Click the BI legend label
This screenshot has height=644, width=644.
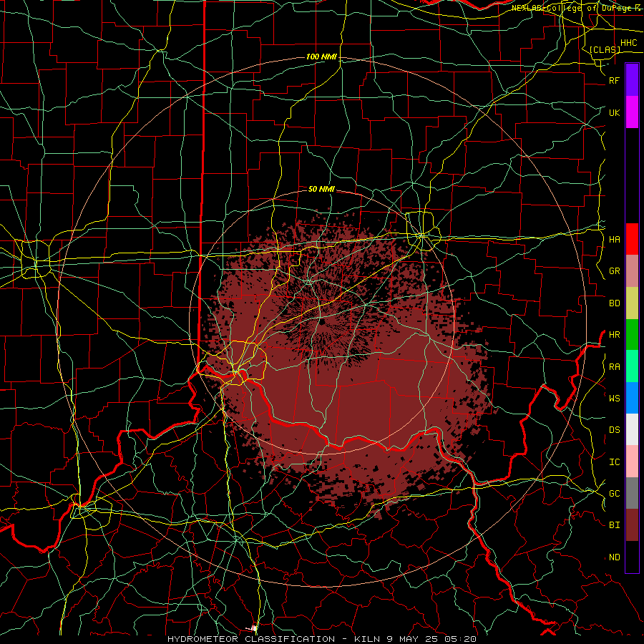tap(615, 525)
